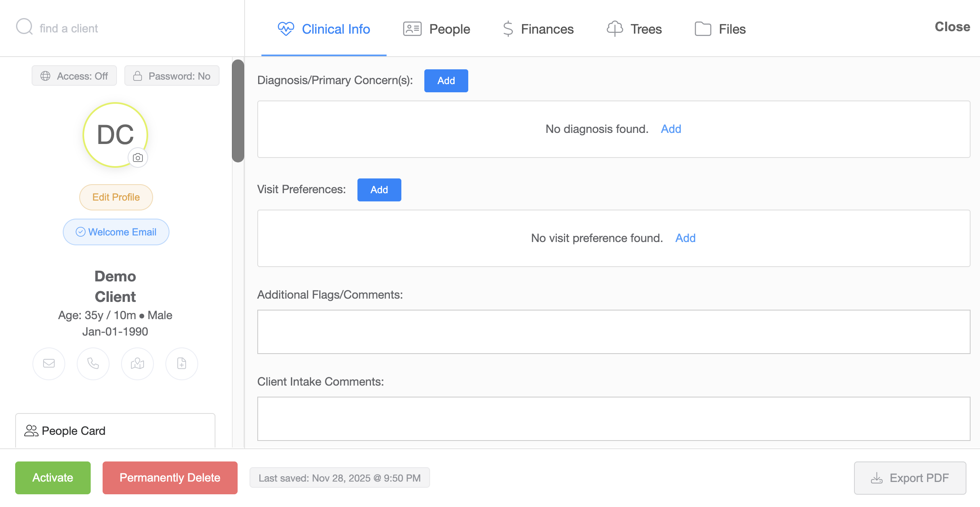
Task: Click the phone contact icon
Action: [93, 363]
